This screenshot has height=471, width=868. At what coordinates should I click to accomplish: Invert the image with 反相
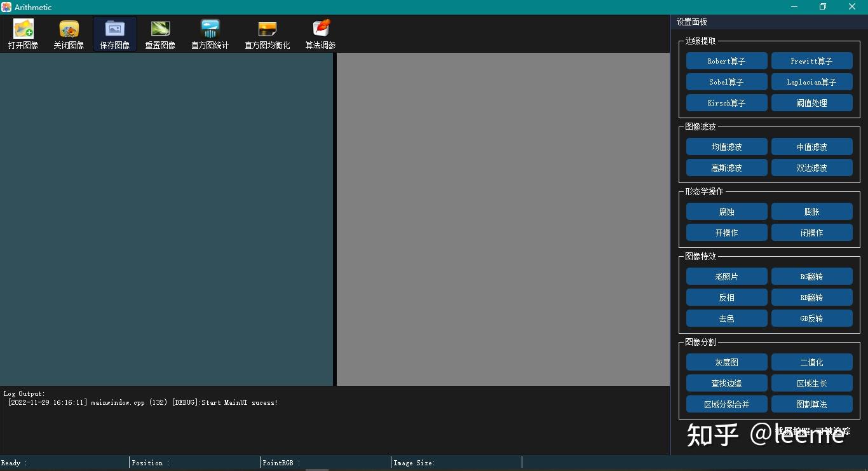726,297
